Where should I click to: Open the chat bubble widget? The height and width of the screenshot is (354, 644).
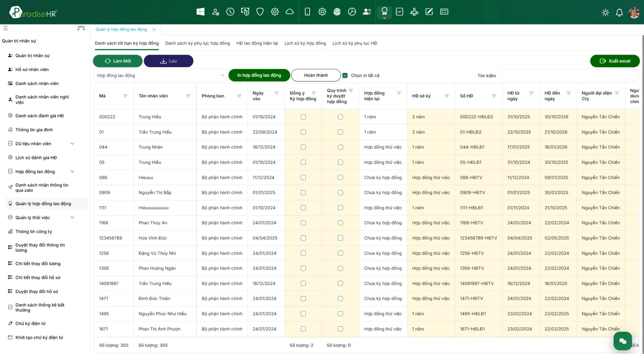click(623, 341)
